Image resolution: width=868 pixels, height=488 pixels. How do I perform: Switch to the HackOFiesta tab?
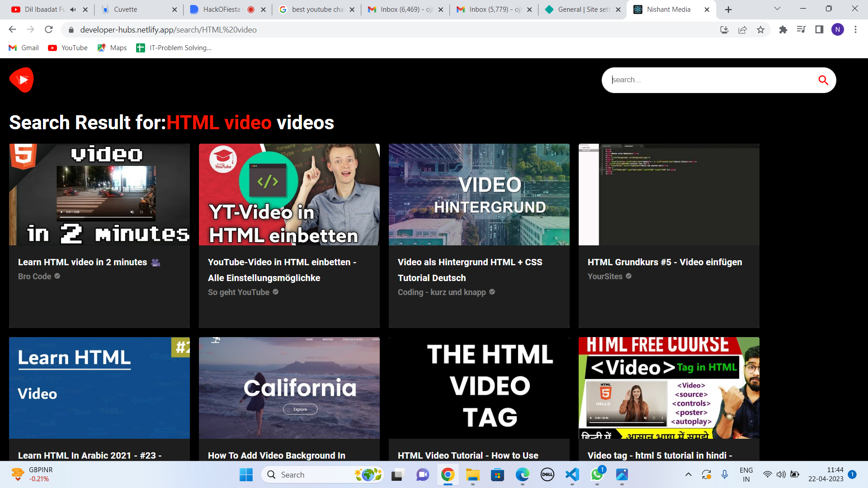[222, 9]
